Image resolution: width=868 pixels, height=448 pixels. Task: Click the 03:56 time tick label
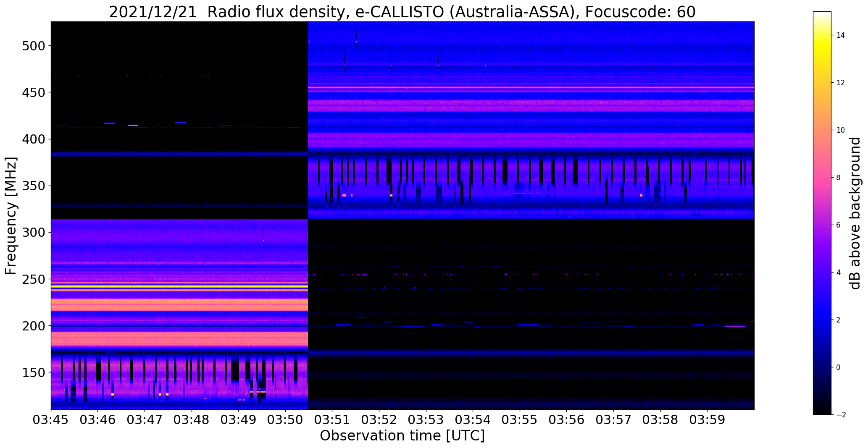coord(567,420)
